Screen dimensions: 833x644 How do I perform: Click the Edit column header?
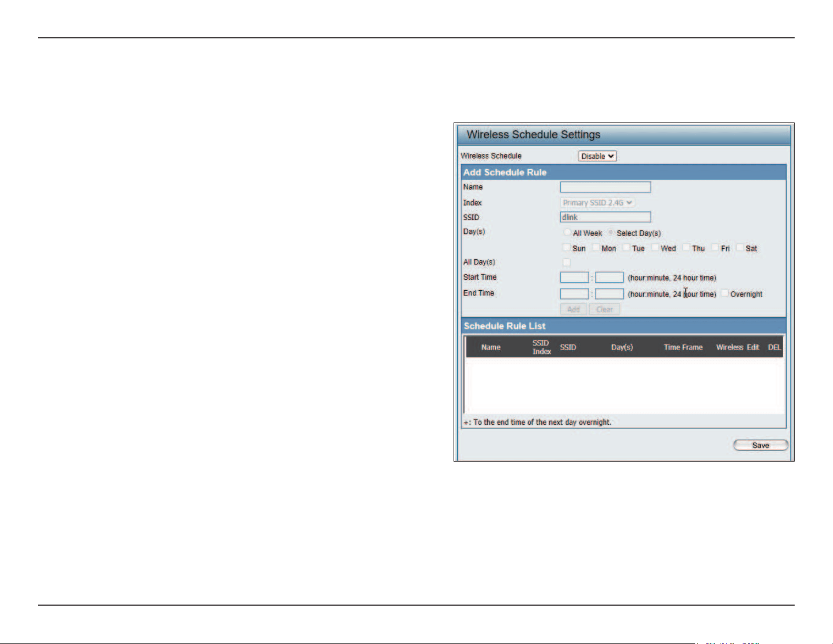click(x=753, y=347)
